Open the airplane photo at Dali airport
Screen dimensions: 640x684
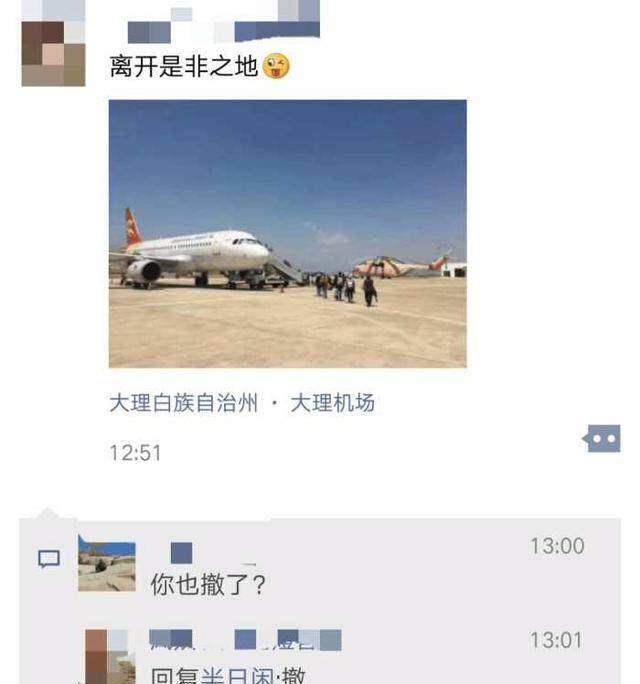tap(287, 234)
